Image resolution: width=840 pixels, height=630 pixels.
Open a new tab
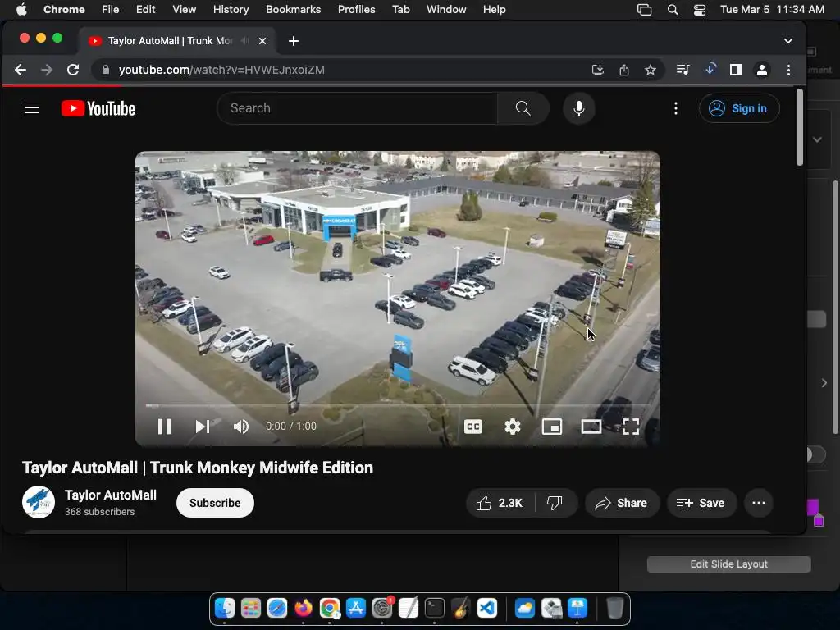pos(294,41)
